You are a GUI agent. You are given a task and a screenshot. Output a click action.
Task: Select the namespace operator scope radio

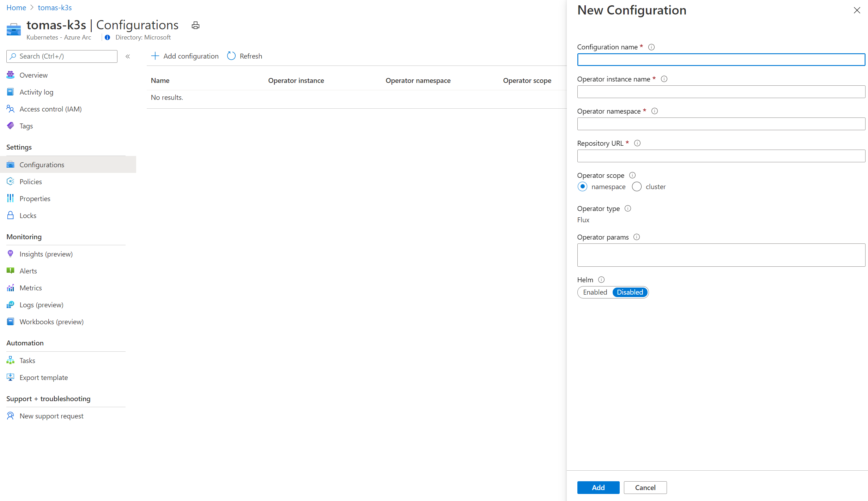coord(583,187)
